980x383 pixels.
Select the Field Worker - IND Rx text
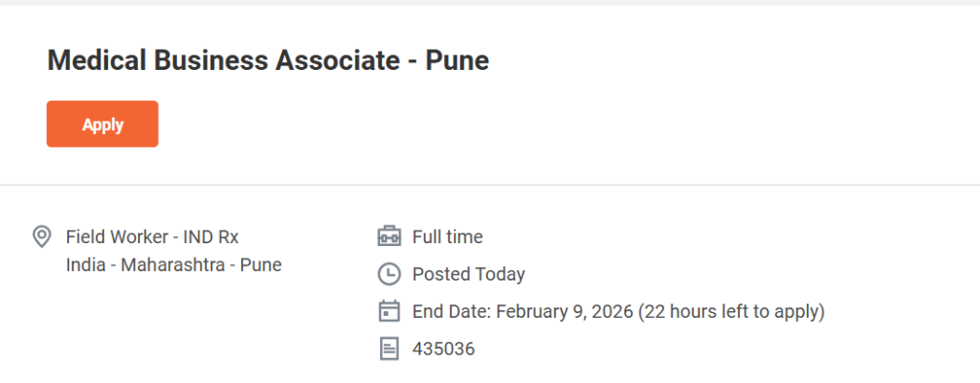[x=152, y=237]
